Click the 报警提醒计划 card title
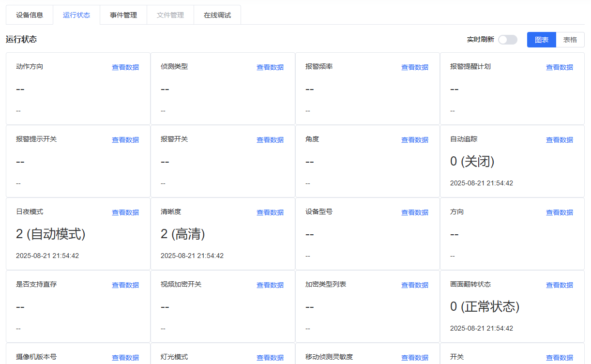591x364 pixels. (x=470, y=66)
